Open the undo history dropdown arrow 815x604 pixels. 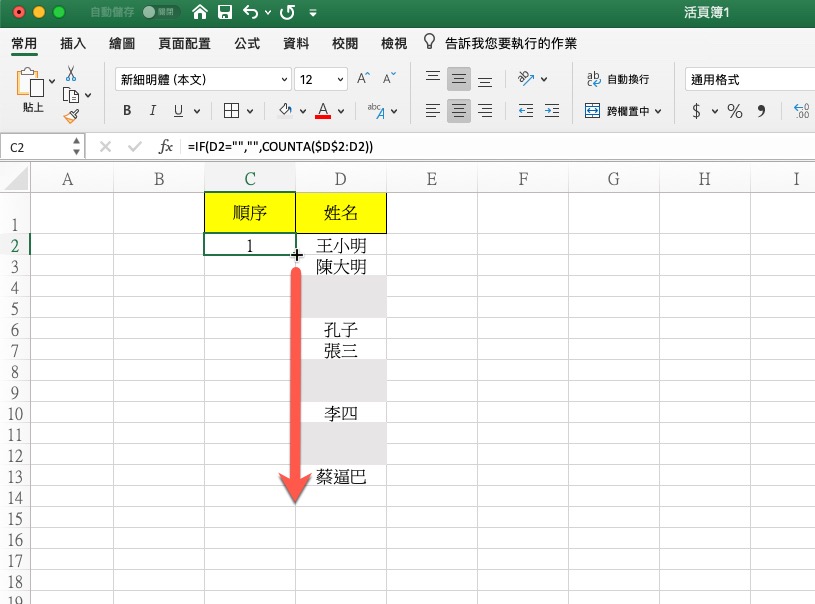[268, 12]
